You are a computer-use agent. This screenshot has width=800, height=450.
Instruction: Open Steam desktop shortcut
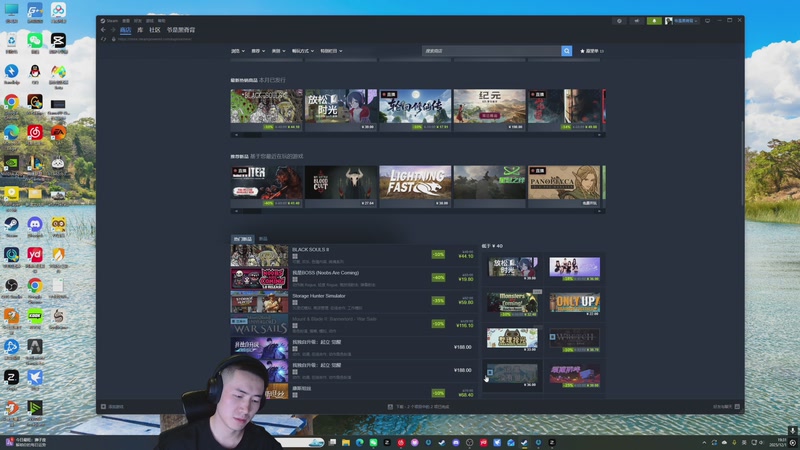pyautogui.click(x=11, y=226)
